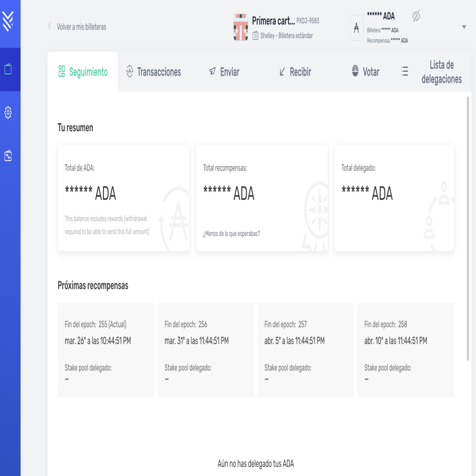Image resolution: width=476 pixels, height=476 pixels.
Task: Expand the wallet selector dropdown arrow
Action: tap(464, 27)
